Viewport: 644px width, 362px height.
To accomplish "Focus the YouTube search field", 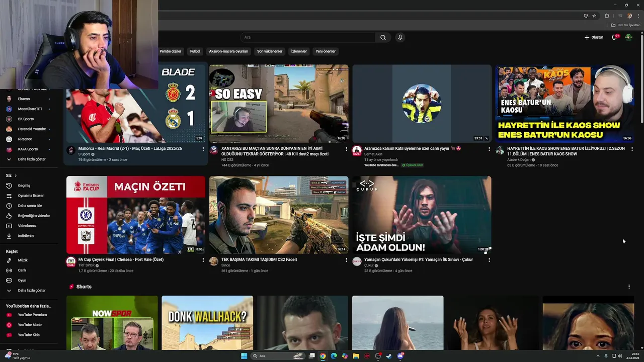I will click(307, 37).
